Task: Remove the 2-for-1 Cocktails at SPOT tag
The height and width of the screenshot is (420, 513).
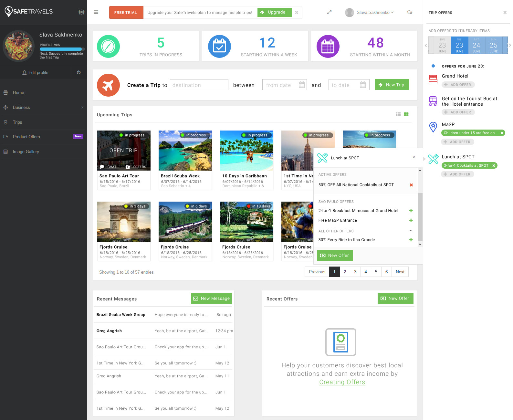Action: [494, 166]
